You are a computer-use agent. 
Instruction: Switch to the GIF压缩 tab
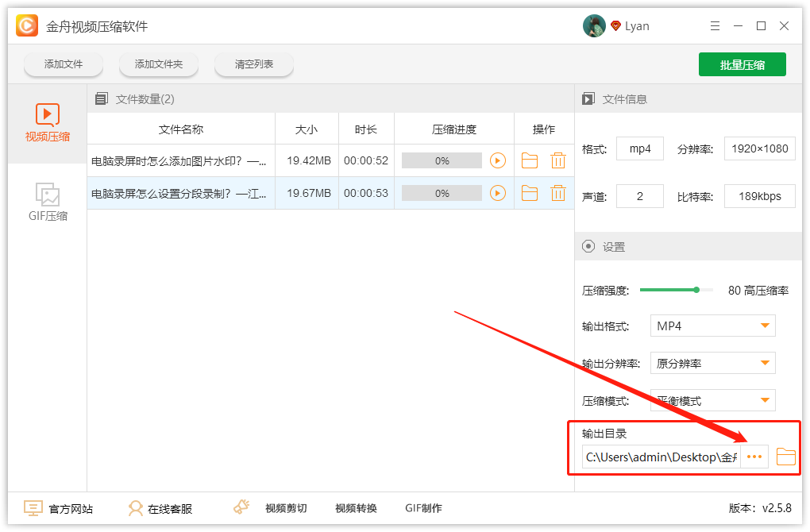pyautogui.click(x=48, y=202)
